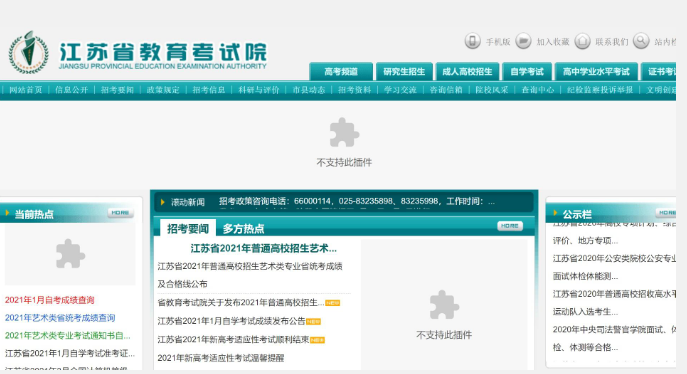Open 招考信息 in navigation bar
Viewport: 687px width, 374px height.
[x=209, y=90]
